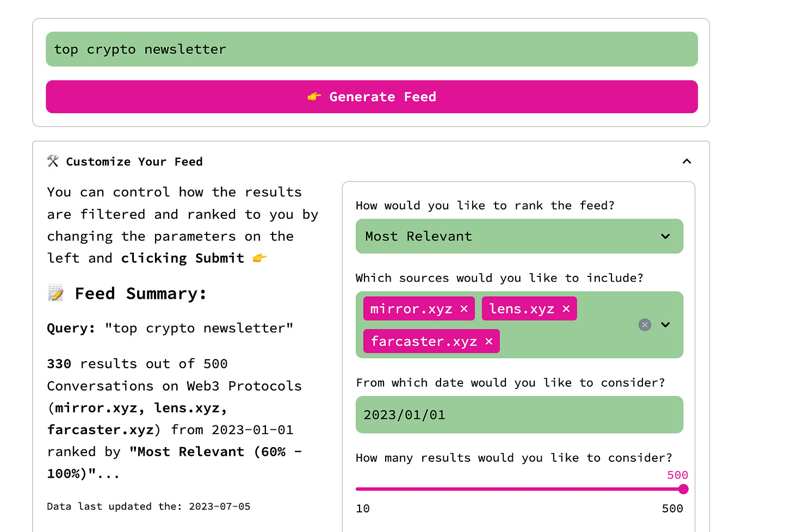Click the date field showing 2023/01/01
Image resolution: width=792 pixels, height=532 pixels.
[519, 415]
